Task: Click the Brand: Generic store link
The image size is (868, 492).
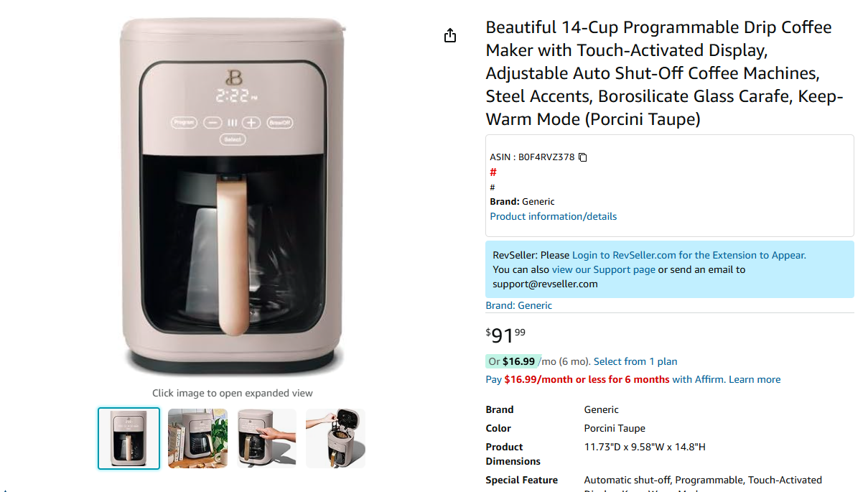Action: point(519,305)
